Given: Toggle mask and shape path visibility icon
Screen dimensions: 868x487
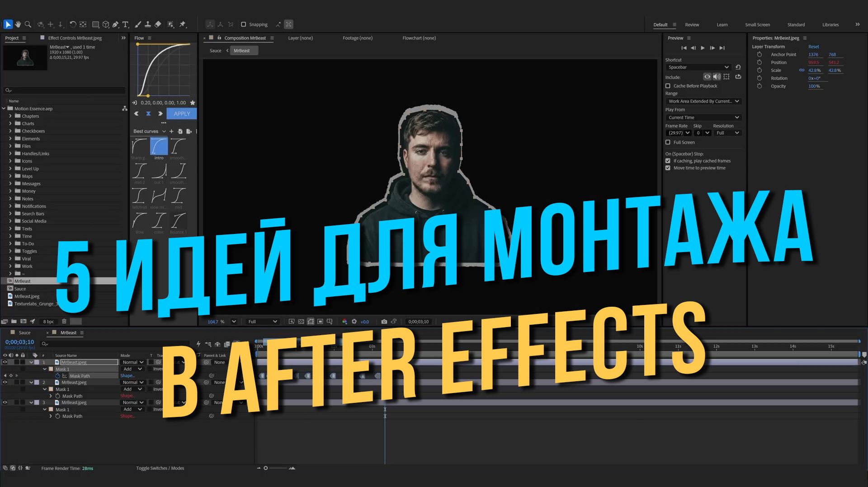Looking at the screenshot, I should [311, 322].
